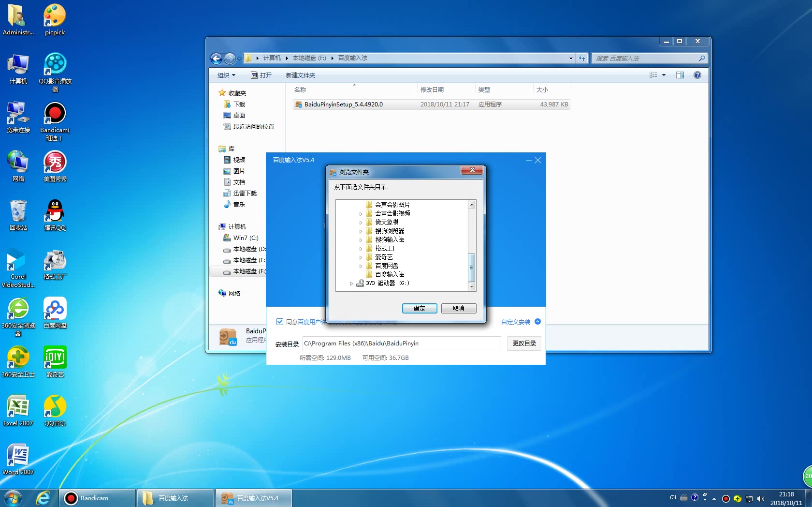Screen dimensions: 812x507
Task: Click the 搜索 百度输入法 search box
Action: coord(650,58)
